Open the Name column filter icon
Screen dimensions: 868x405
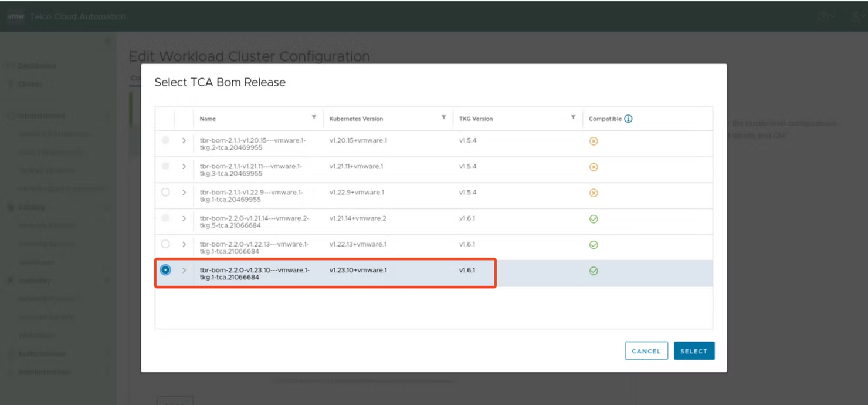click(x=314, y=118)
